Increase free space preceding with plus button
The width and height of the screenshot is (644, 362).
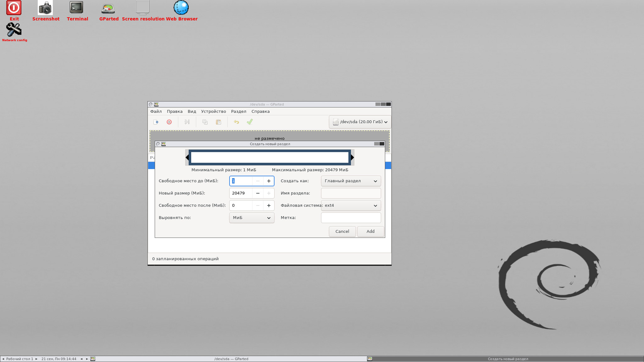click(x=269, y=181)
